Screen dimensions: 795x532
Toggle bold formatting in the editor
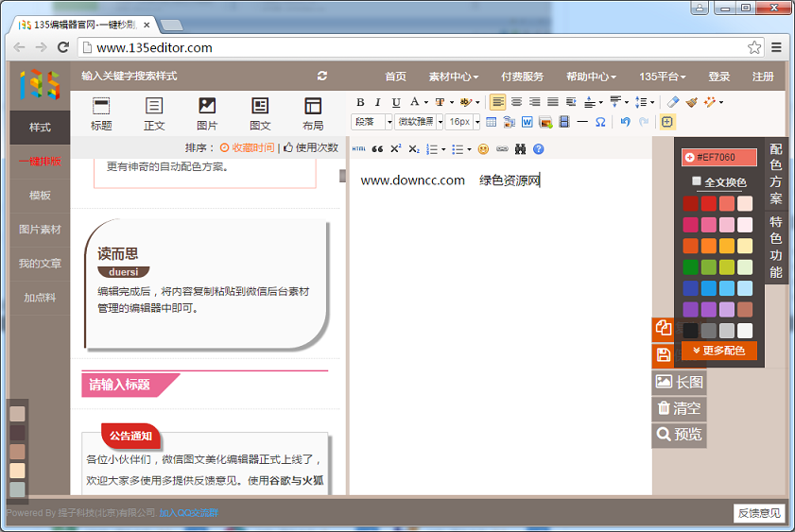[360, 102]
